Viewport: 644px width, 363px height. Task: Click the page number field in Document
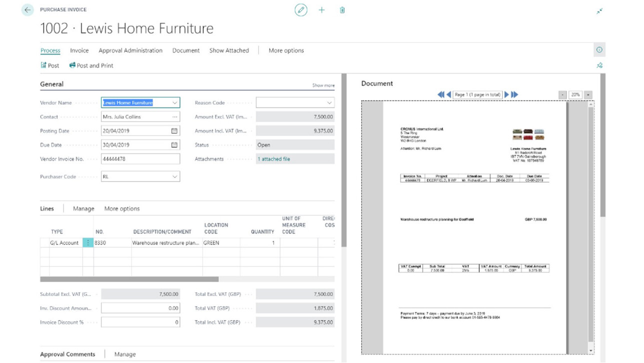tap(477, 94)
